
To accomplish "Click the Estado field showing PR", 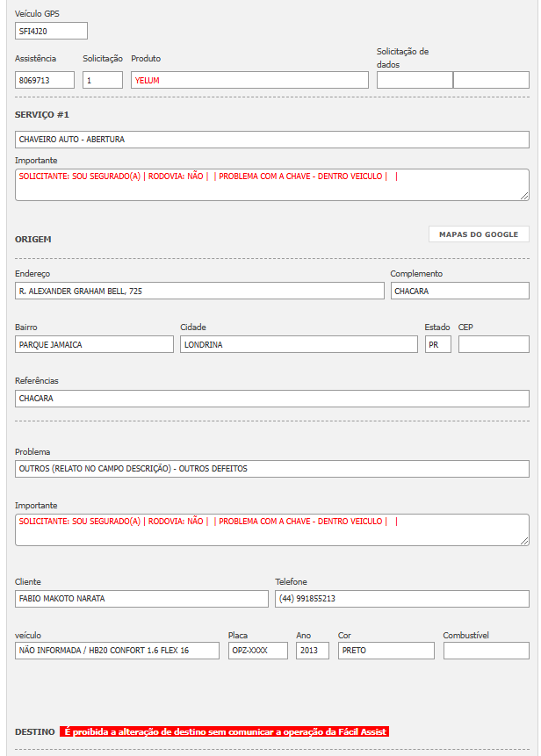I will [437, 344].
